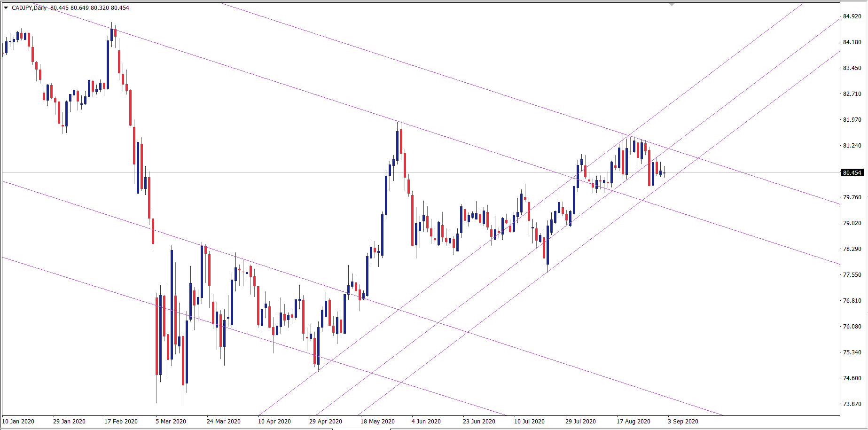
Task: Click the 73.870 price scale label
Action: coord(852,404)
